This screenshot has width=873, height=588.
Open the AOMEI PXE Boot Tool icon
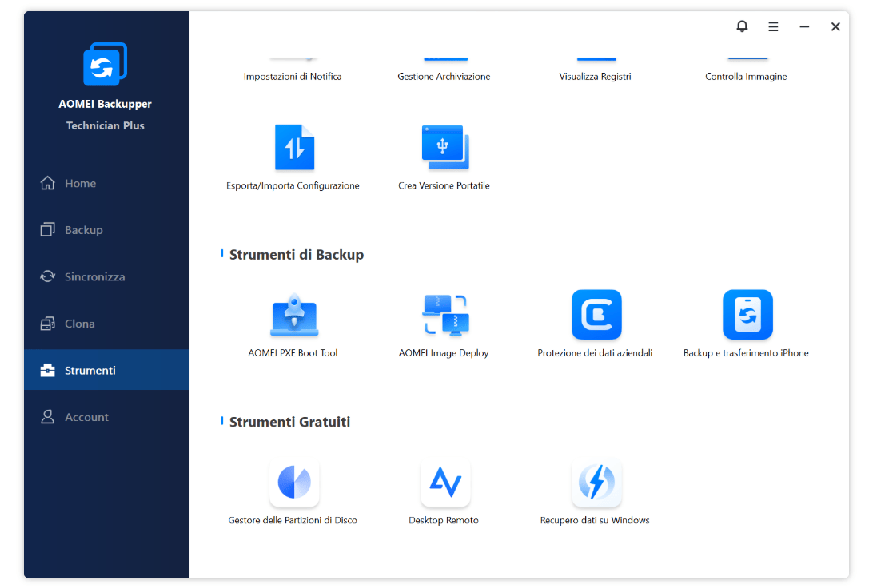pos(294,315)
